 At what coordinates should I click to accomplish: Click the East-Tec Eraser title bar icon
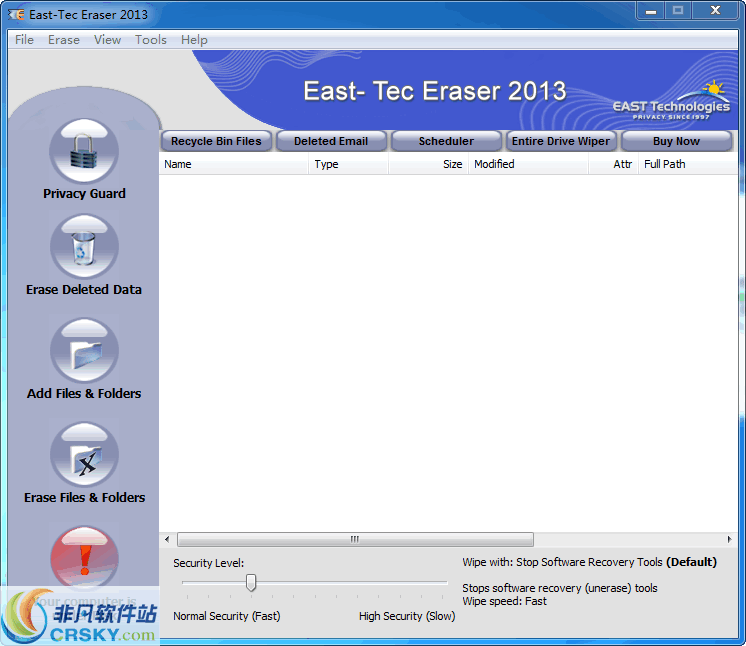(x=16, y=14)
